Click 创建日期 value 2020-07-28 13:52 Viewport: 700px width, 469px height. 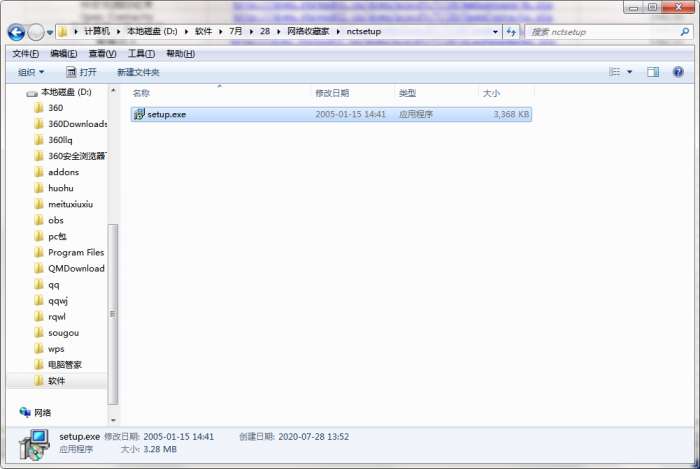click(x=313, y=436)
